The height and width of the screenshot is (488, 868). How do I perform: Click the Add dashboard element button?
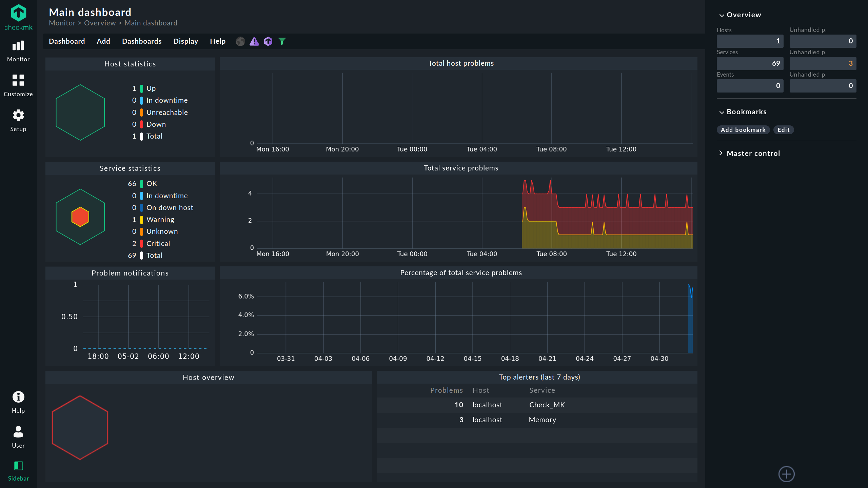[x=786, y=474]
